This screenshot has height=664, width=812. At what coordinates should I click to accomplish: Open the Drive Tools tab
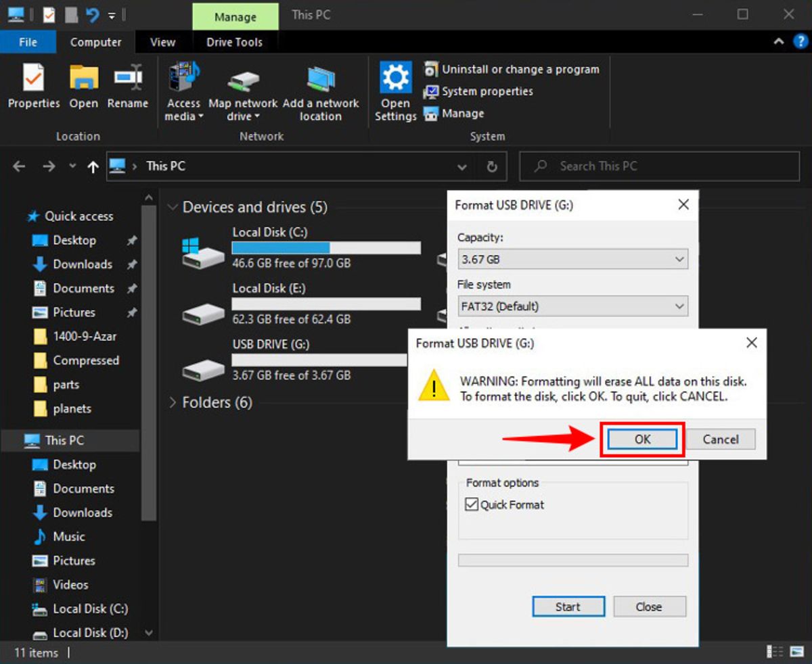[x=234, y=42]
